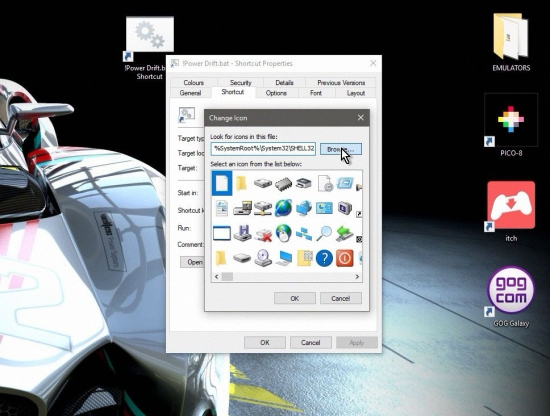
Task: Cancel the Change Icon dialog
Action: point(341,298)
